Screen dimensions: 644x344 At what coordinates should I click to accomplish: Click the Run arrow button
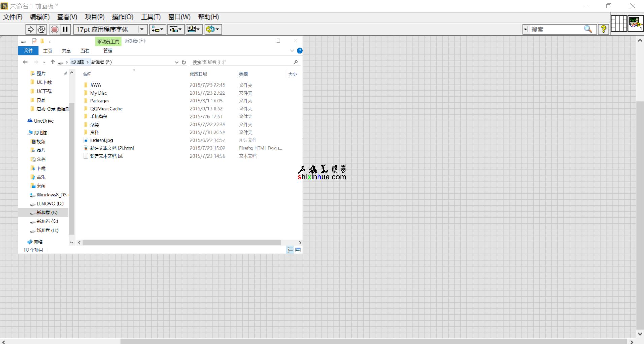point(30,29)
